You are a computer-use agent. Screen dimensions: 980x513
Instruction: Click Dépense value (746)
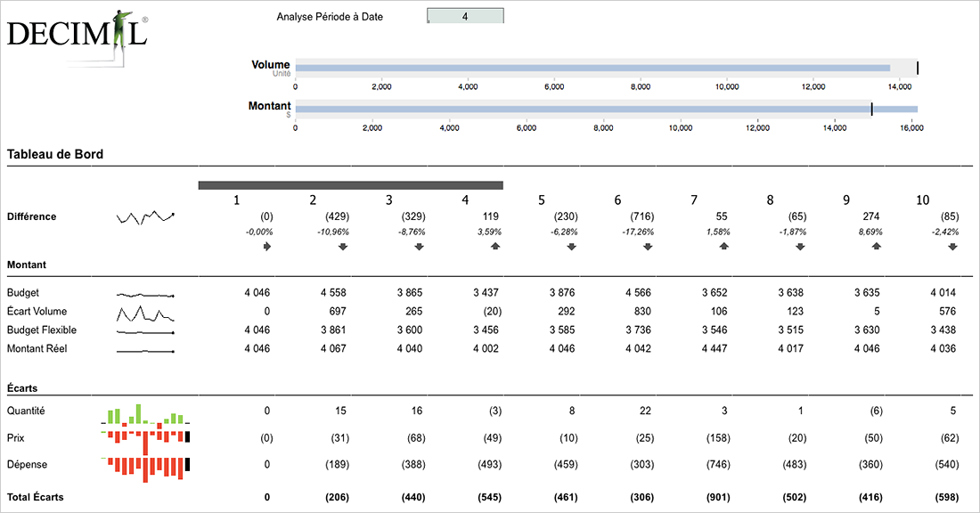pyautogui.click(x=718, y=465)
